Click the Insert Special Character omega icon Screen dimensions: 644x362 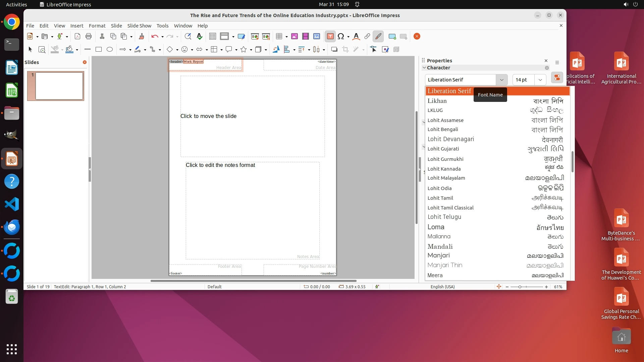pyautogui.click(x=341, y=37)
